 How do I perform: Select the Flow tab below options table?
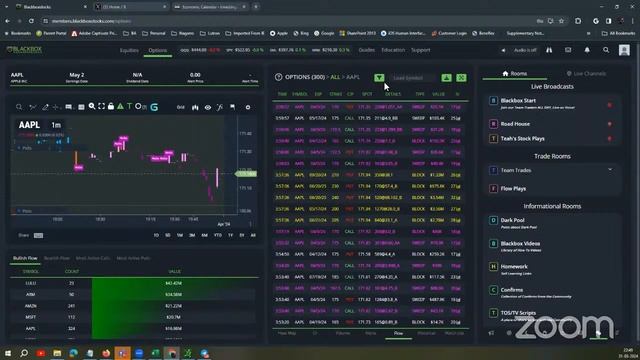click(x=398, y=333)
